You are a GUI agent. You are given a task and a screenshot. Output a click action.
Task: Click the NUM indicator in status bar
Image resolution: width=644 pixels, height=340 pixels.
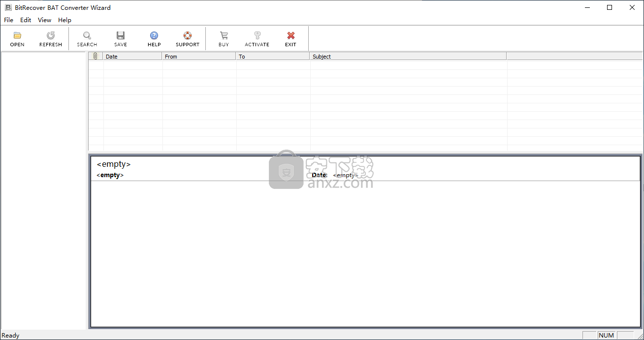tap(606, 335)
